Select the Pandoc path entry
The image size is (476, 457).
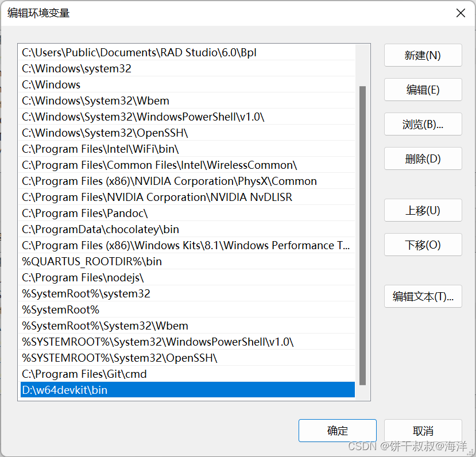click(x=188, y=214)
